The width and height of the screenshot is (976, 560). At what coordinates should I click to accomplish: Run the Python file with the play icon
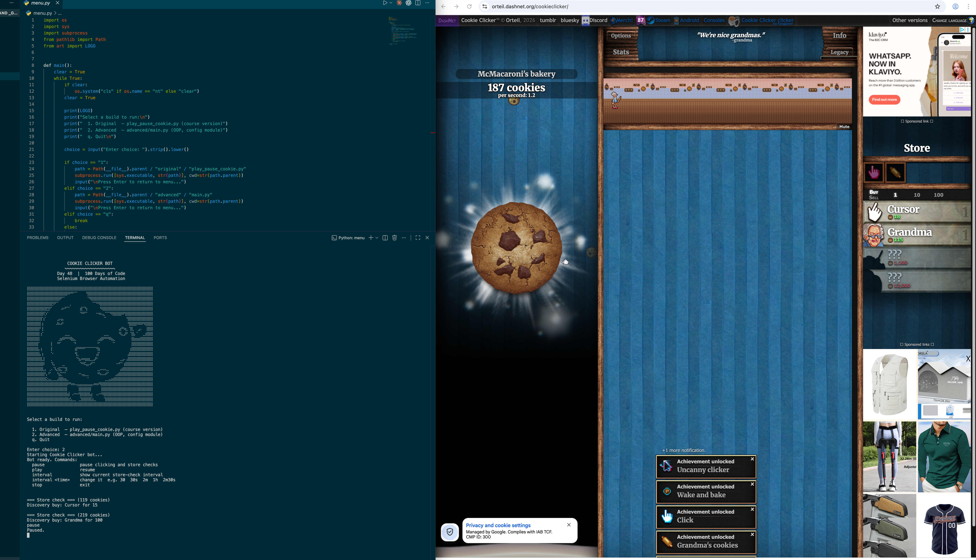coord(385,3)
